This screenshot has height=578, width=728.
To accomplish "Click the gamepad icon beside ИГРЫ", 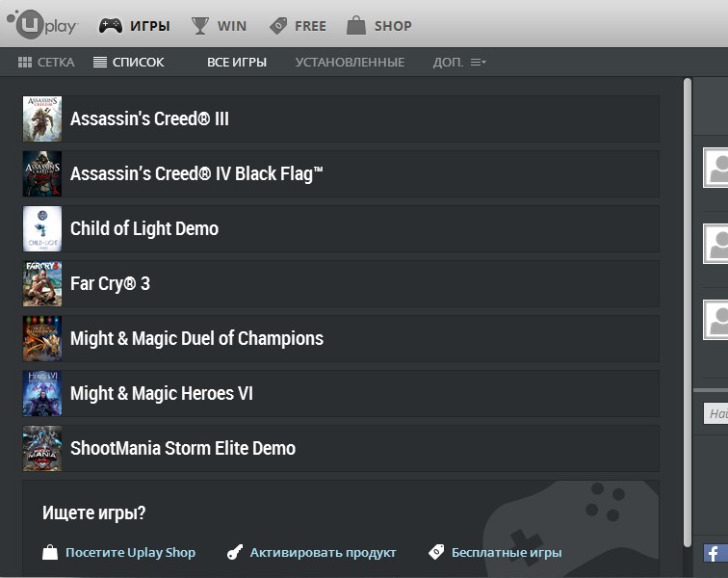I will 111,26.
